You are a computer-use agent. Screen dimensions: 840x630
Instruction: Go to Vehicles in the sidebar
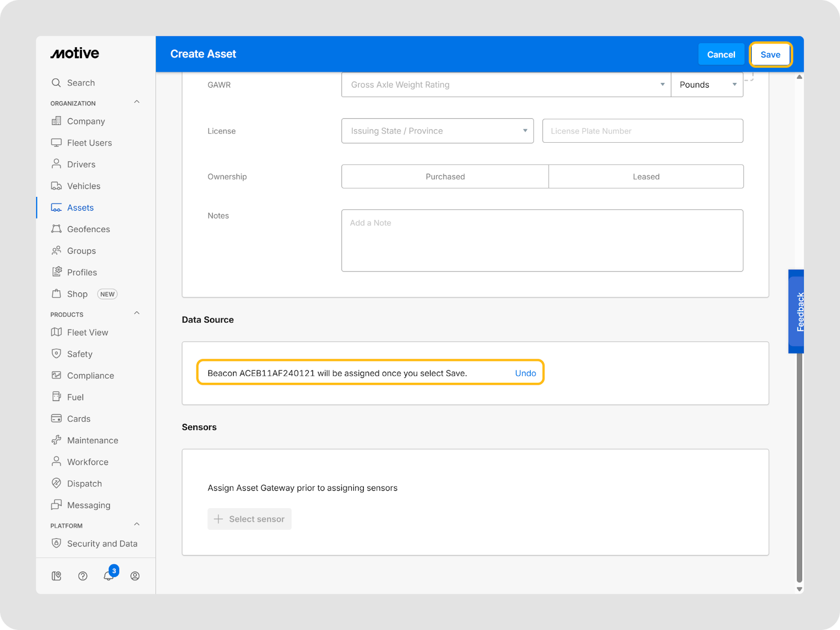pyautogui.click(x=83, y=186)
